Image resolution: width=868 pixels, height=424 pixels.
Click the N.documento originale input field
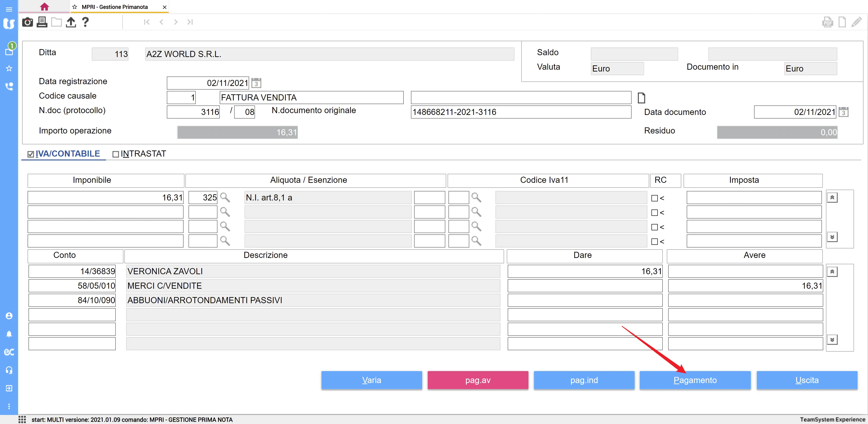tap(521, 112)
